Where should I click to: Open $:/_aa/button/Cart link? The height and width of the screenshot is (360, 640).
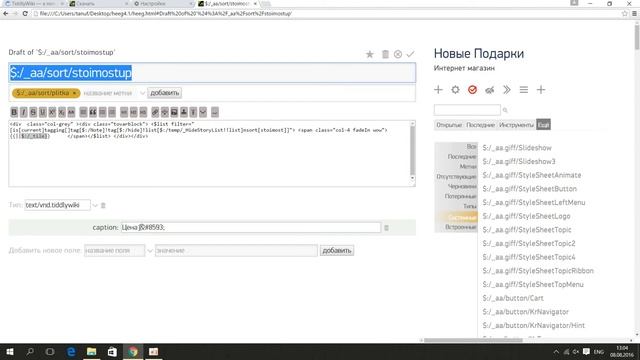coord(513,298)
